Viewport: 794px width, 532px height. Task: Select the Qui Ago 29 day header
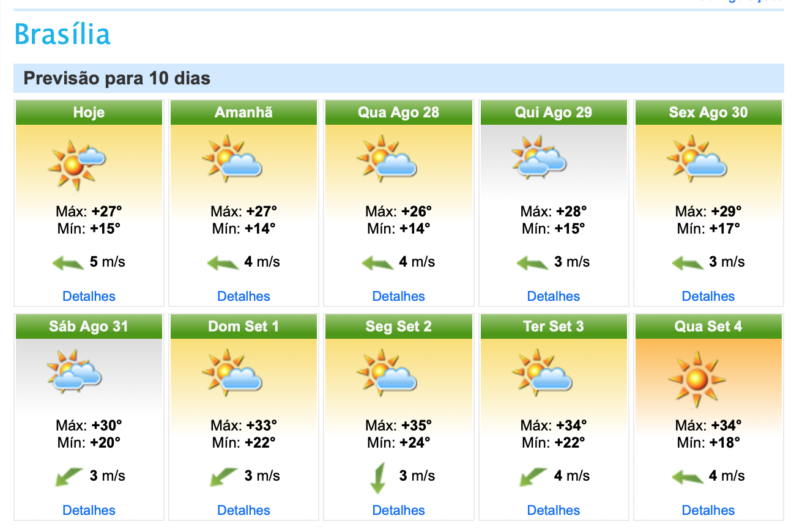coord(554,113)
